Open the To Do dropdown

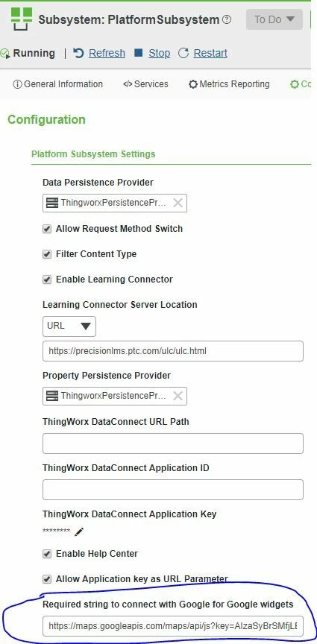click(274, 19)
